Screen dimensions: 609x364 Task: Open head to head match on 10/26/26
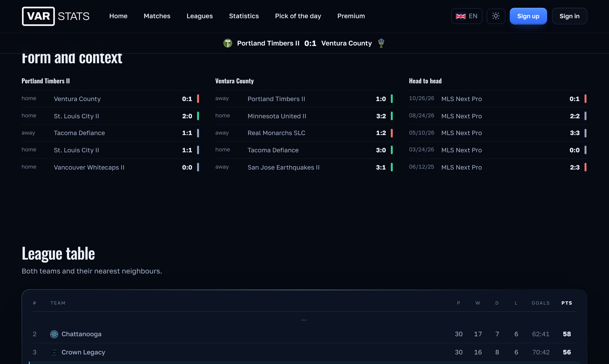[498, 99]
